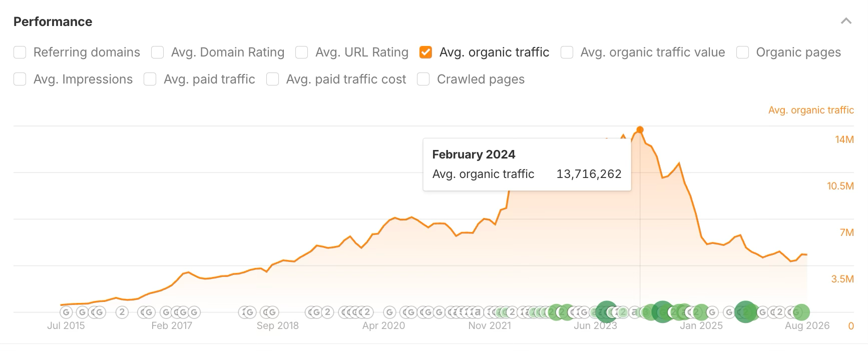Click the 'Feb 2017' x-axis label
The height and width of the screenshot is (351, 868).
tap(172, 325)
